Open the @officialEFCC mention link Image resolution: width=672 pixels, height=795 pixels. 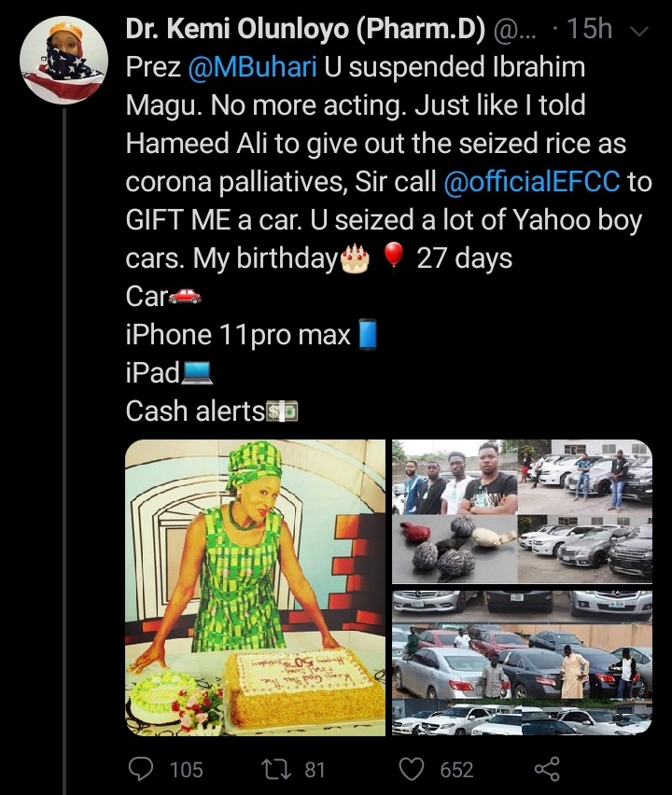point(532,182)
